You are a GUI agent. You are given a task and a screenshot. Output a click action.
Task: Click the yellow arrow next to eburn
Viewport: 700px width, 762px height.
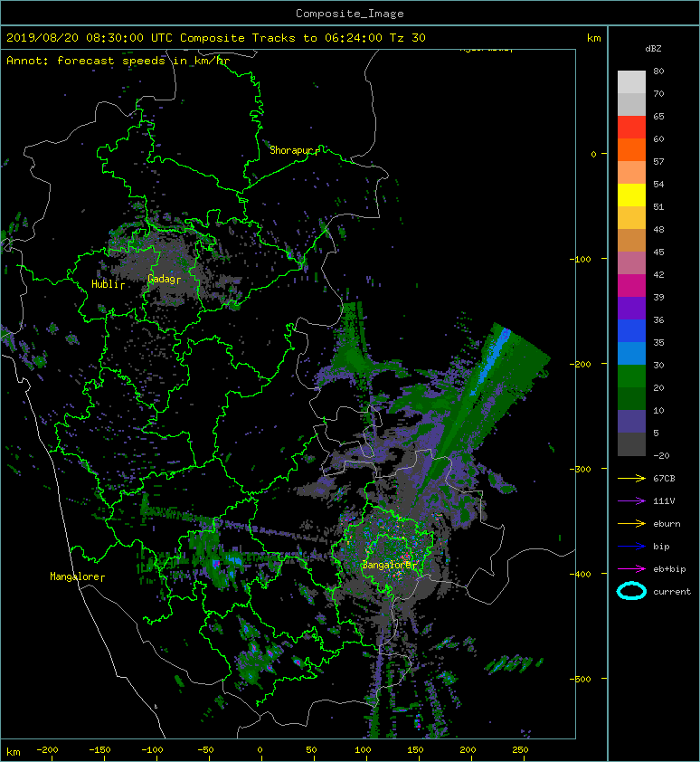coord(631,523)
